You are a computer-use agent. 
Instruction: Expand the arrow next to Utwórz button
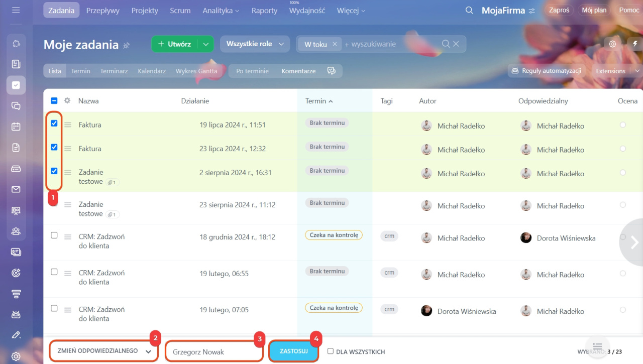(206, 44)
